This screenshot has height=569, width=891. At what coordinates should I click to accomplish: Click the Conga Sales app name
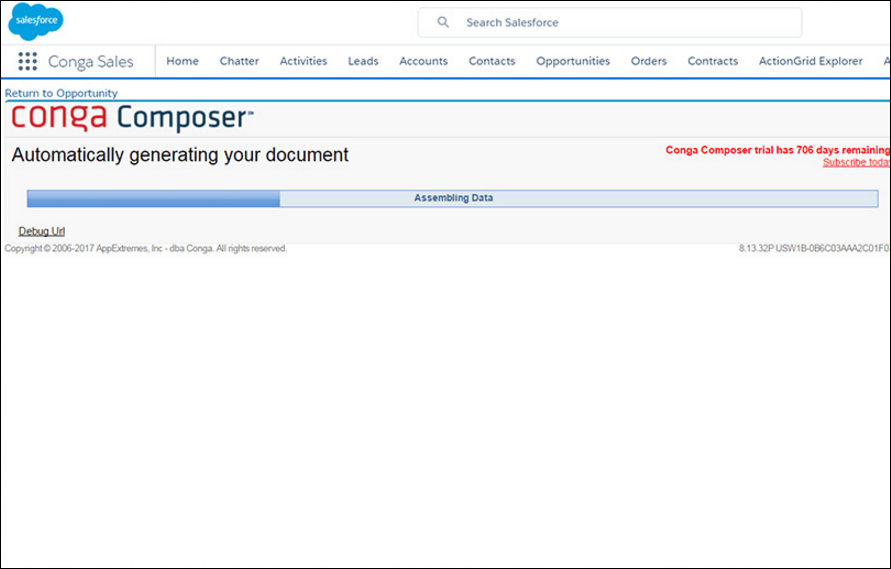(90, 61)
